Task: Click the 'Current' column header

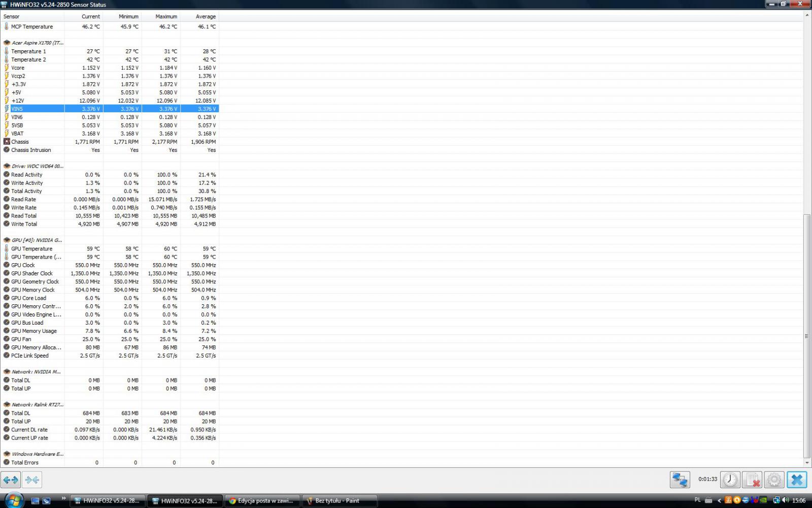Action: pos(84,16)
